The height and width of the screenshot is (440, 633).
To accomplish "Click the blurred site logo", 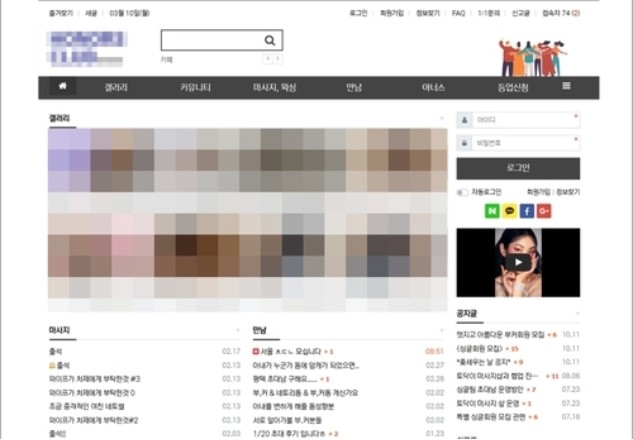I will click(87, 48).
